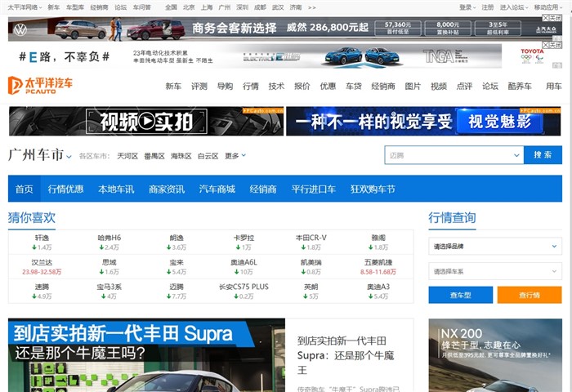Image resolution: width=572 pixels, height=392 pixels.
Task: Click 卡罗拉 in 猜你喜欢 list
Action: coord(244,238)
